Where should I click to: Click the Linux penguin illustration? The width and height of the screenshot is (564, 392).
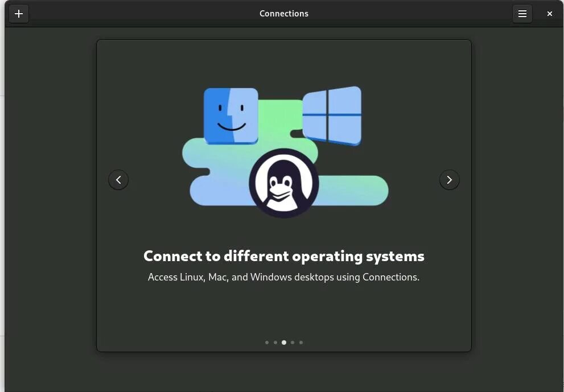click(284, 183)
